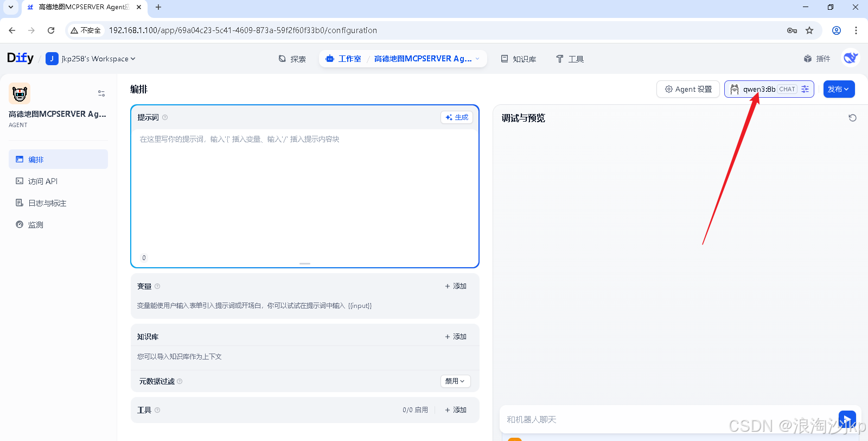Click the app robot avatar icon
This screenshot has height=441, width=868.
pos(20,93)
